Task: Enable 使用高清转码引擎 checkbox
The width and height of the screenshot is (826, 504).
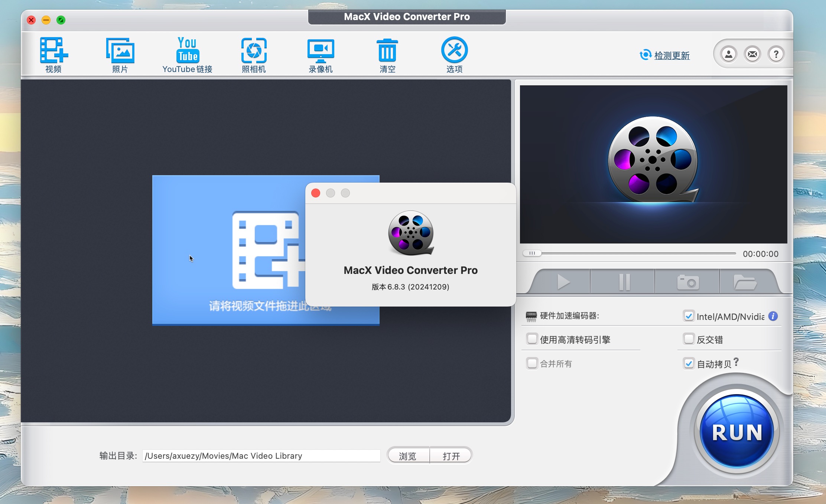Action: [x=532, y=339]
